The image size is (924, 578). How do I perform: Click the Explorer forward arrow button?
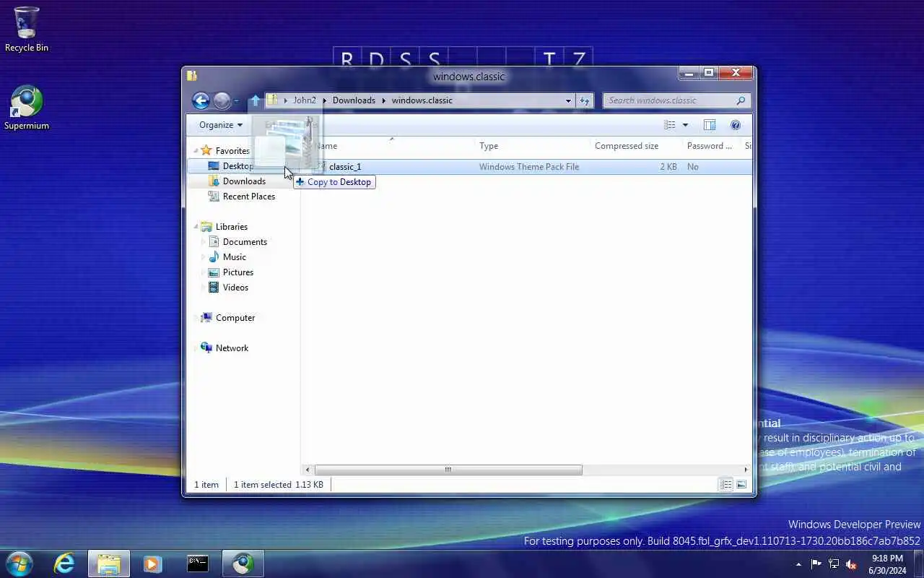tap(222, 100)
